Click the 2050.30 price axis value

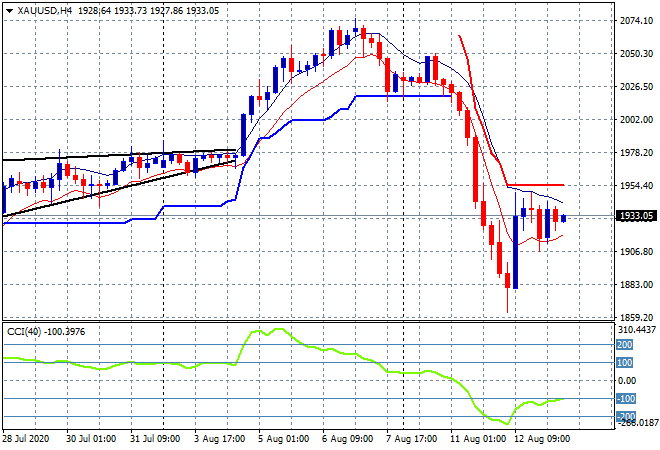click(x=636, y=53)
